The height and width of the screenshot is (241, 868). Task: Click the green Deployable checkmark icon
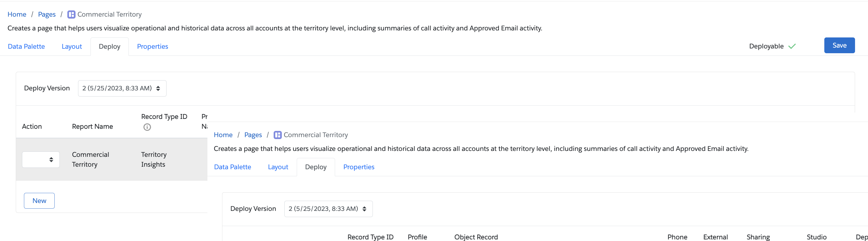[x=792, y=46]
